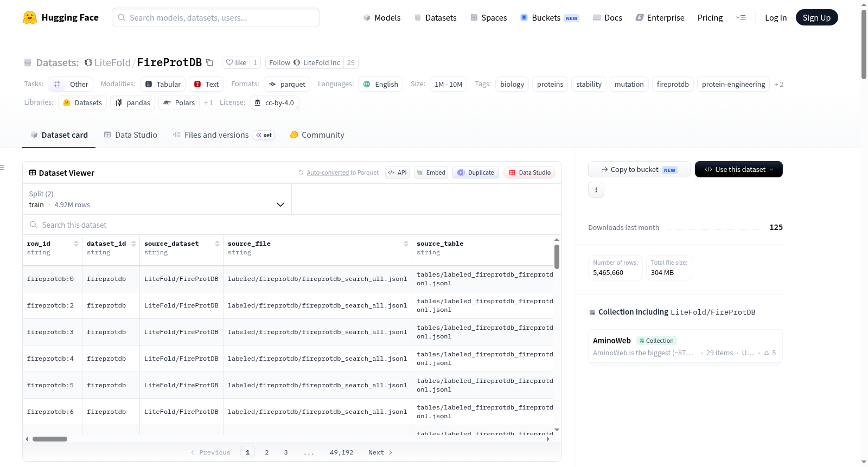The image size is (868, 467).
Task: Click the LiteFold owner link in title
Action: click(112, 62)
